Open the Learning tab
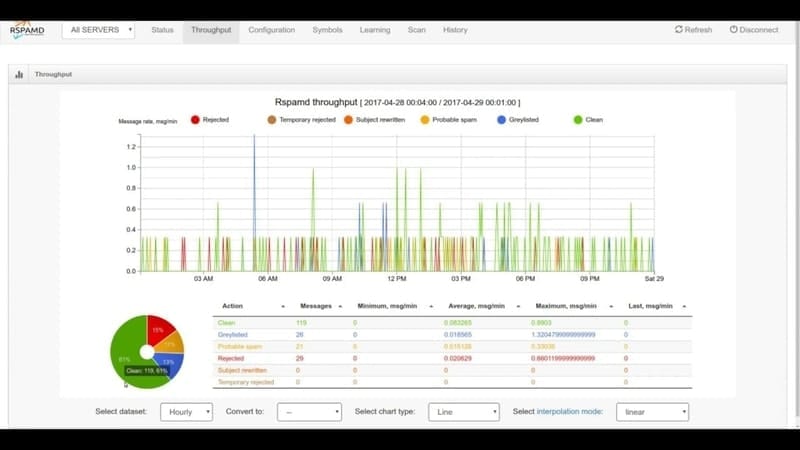The height and width of the screenshot is (450, 800). [375, 30]
